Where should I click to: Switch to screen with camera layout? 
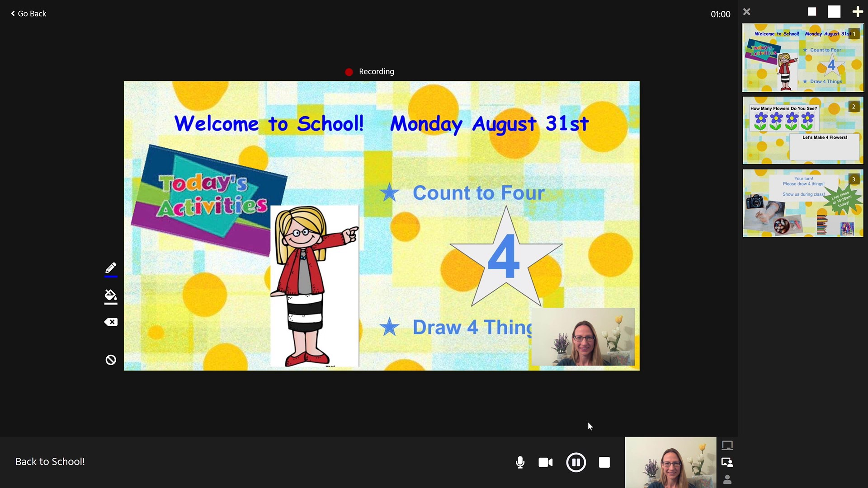click(x=727, y=462)
